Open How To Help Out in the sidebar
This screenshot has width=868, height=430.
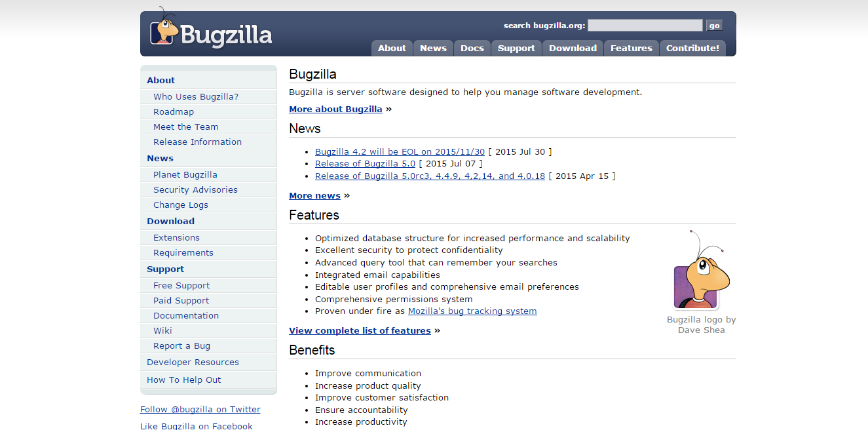tap(184, 380)
